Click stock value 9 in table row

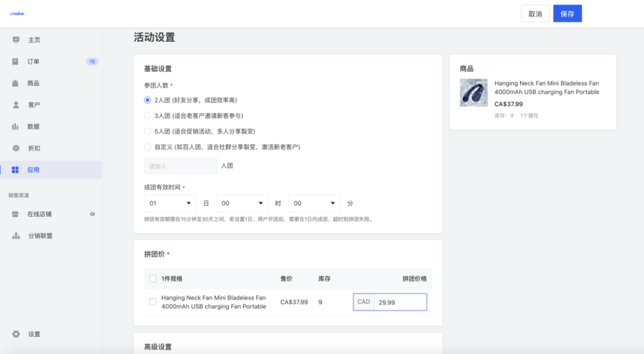click(x=320, y=302)
